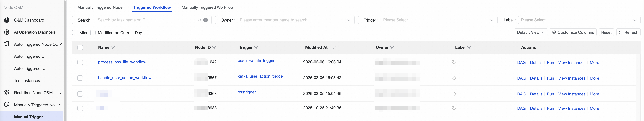The image size is (644, 121).
Task: Select the handle_user_action_workflow row checkbox
Action: (x=80, y=78)
